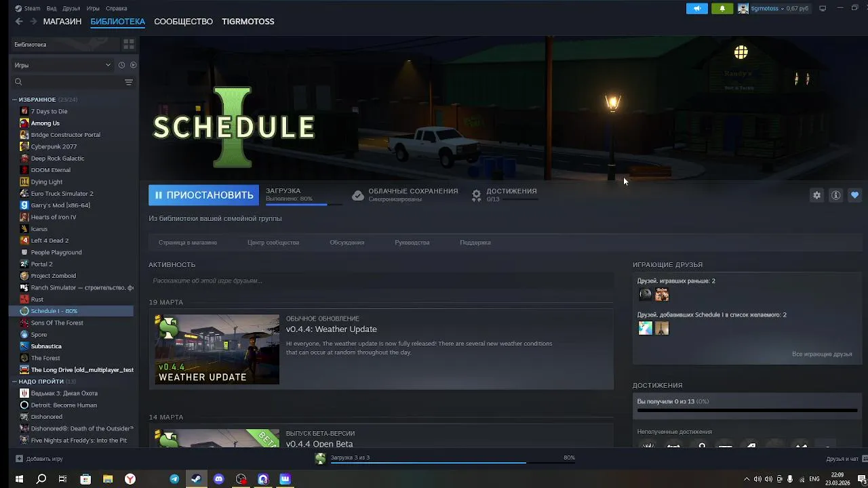Collapse the ИЗБРАННОЕ category
Image resolution: width=868 pixels, height=488 pixels.
14,100
